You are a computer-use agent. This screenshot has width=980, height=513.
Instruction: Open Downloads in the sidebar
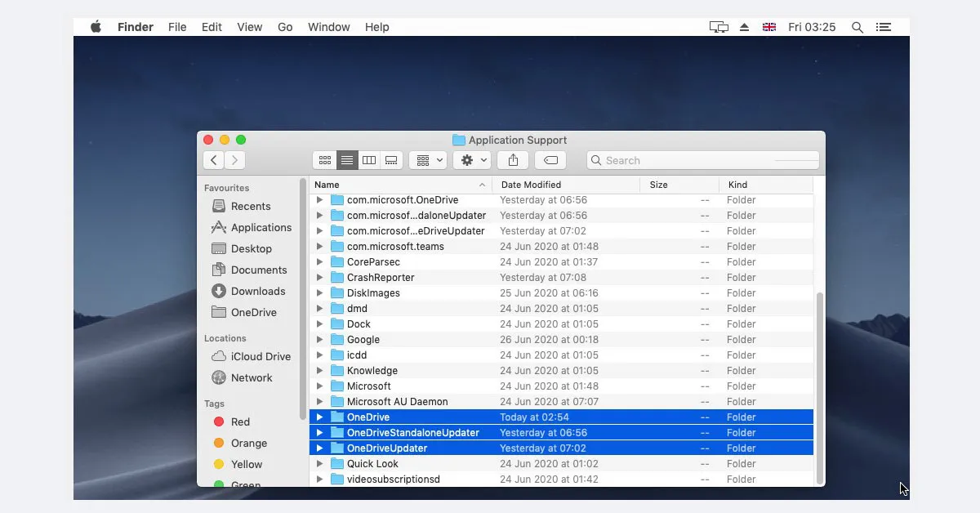(x=248, y=291)
